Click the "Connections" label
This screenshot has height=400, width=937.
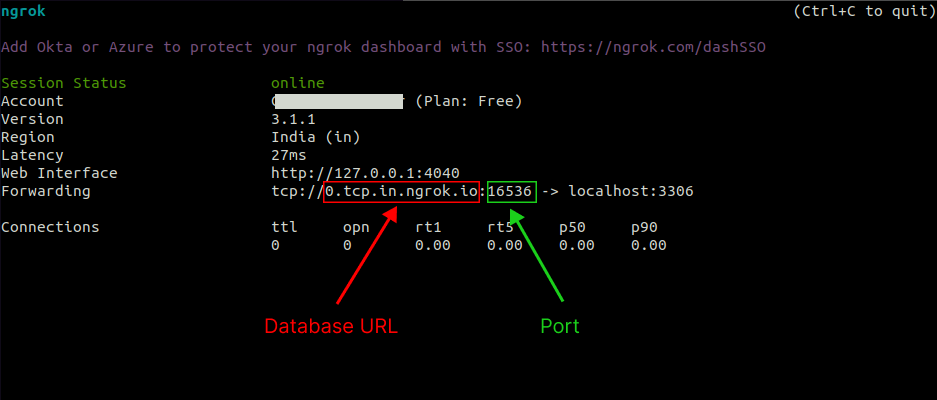[50, 227]
